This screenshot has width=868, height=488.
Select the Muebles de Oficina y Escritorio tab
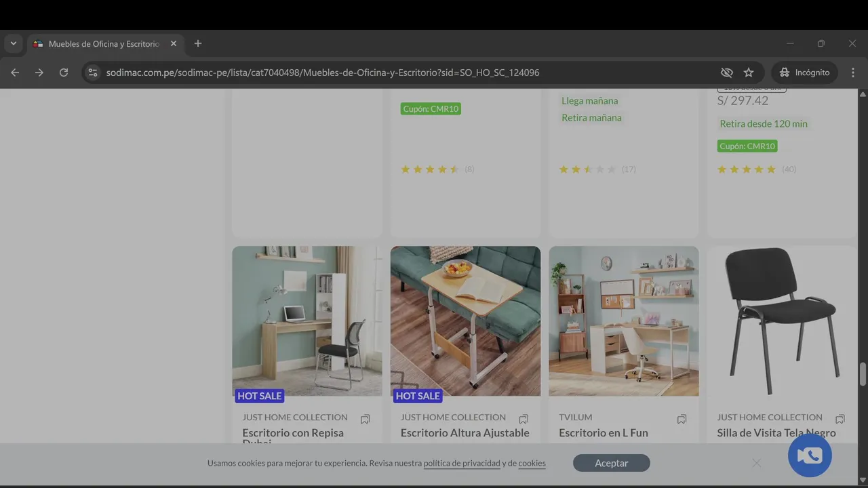tap(105, 43)
